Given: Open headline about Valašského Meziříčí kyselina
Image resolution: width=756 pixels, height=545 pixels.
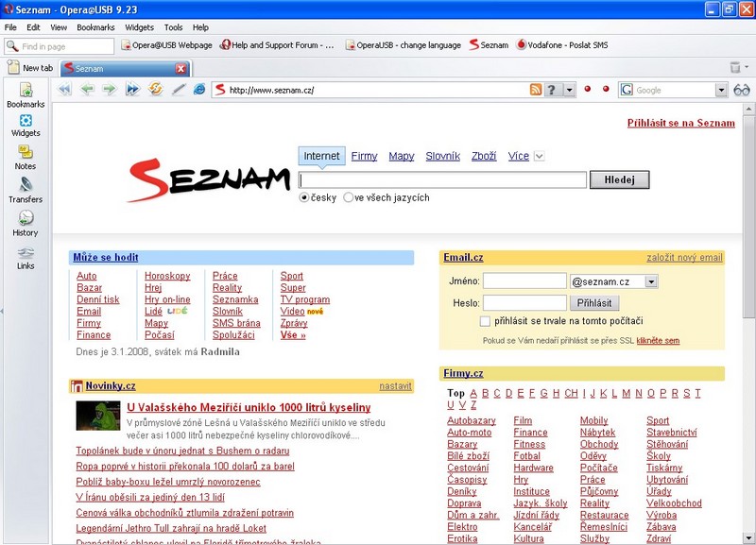Looking at the screenshot, I should (249, 407).
